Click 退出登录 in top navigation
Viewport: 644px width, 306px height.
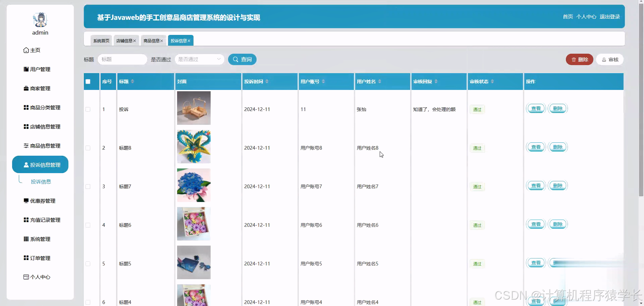pyautogui.click(x=609, y=16)
